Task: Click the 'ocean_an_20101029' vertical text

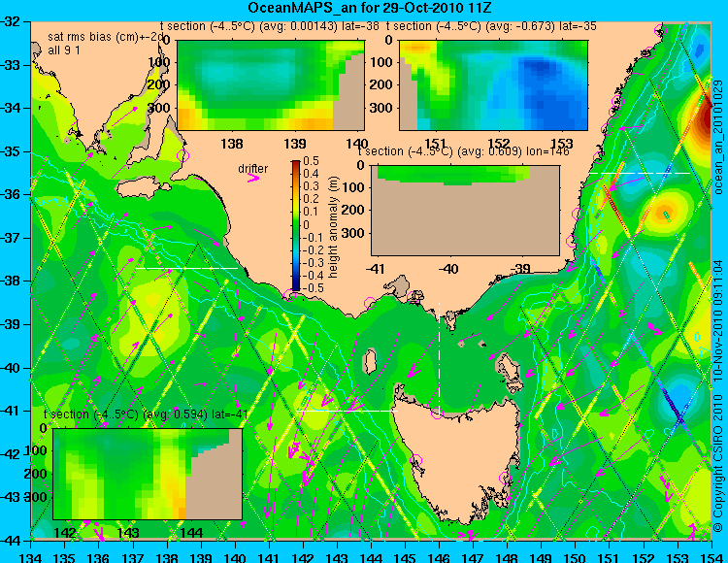Action: tap(718, 138)
